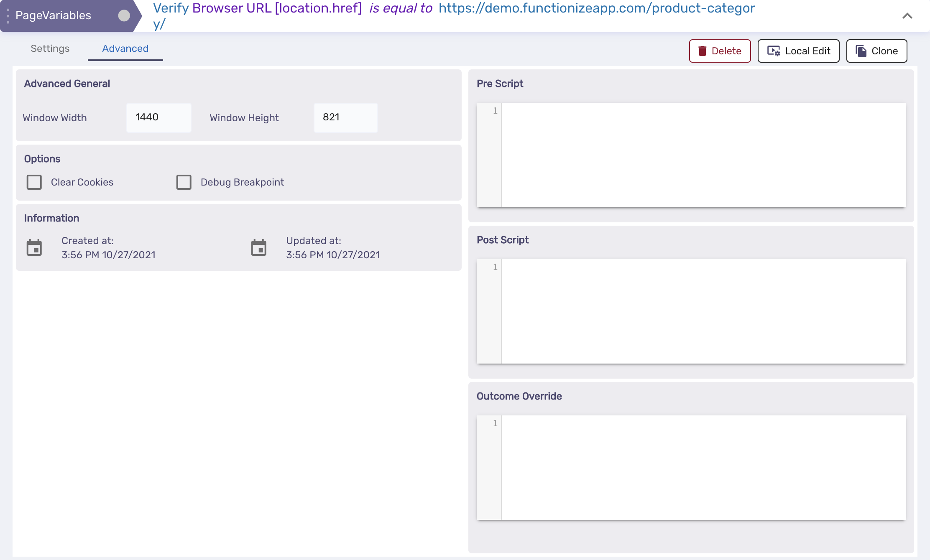Viewport: 930px width, 560px height.
Task: Edit the Window Height field
Action: tap(346, 117)
